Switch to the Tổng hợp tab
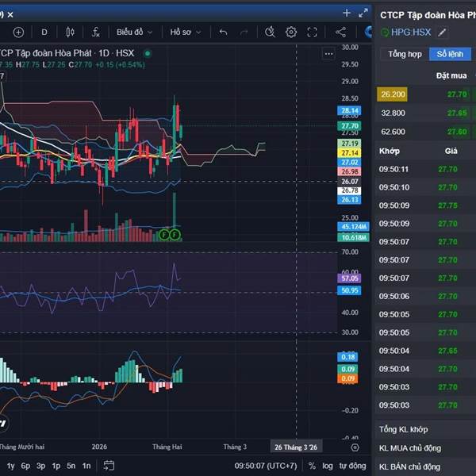Screen dimensions: 476x476 pos(405,54)
